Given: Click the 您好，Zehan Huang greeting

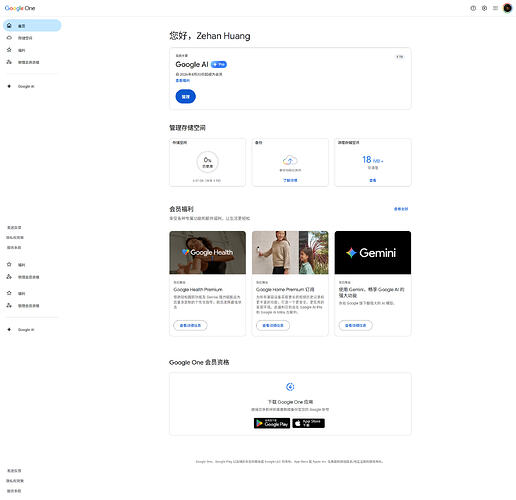Looking at the screenshot, I should [x=210, y=36].
